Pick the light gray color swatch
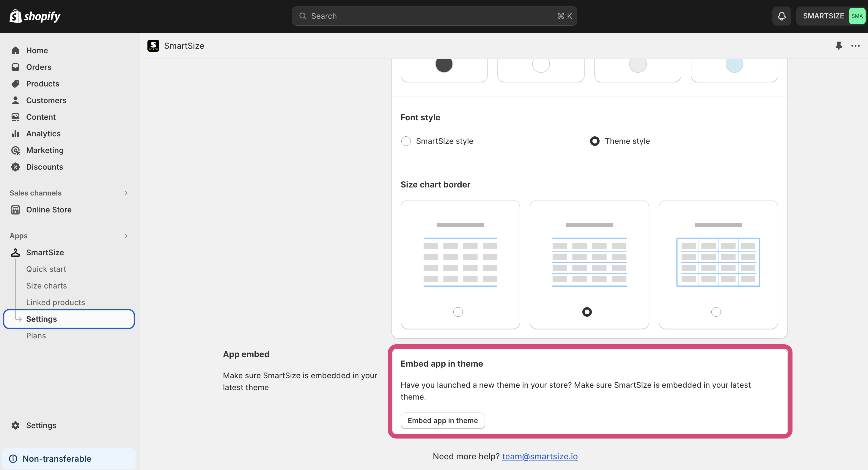 (x=638, y=64)
